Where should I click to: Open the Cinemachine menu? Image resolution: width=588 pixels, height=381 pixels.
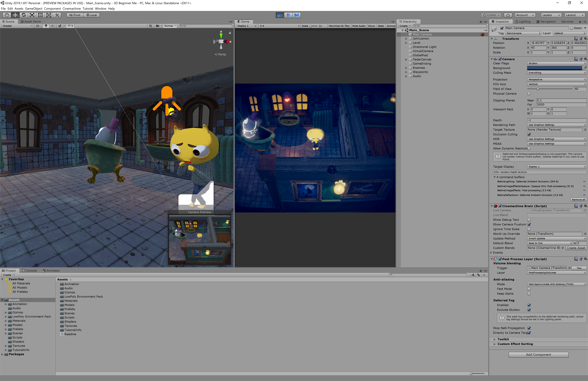71,9
